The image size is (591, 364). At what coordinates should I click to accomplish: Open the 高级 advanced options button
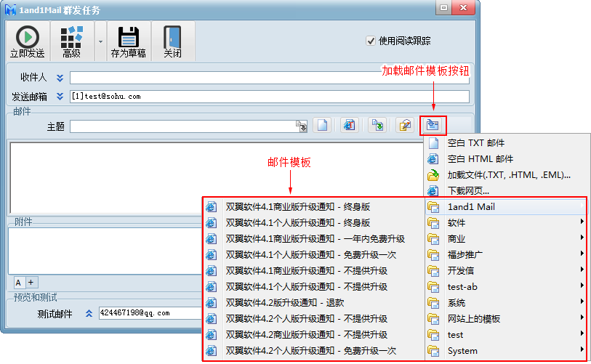click(x=72, y=41)
